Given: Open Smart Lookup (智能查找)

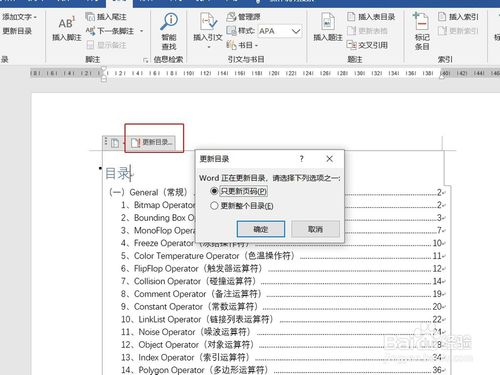Looking at the screenshot, I should 169,32.
